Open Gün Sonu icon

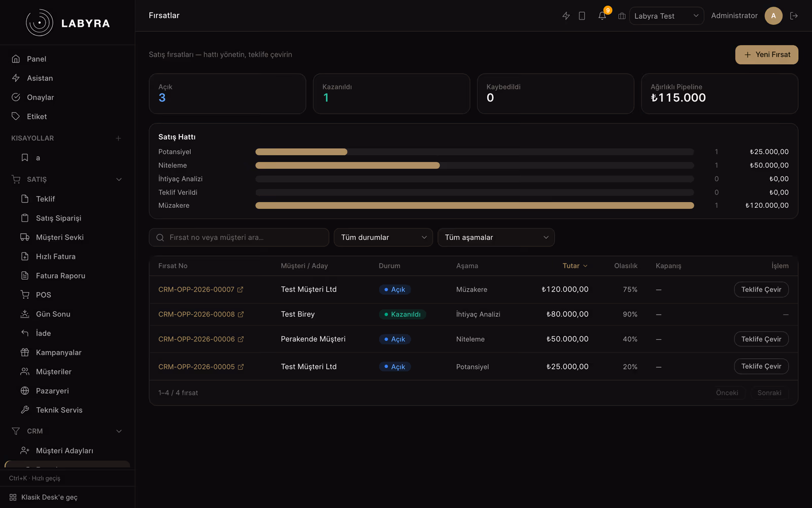[25, 314]
